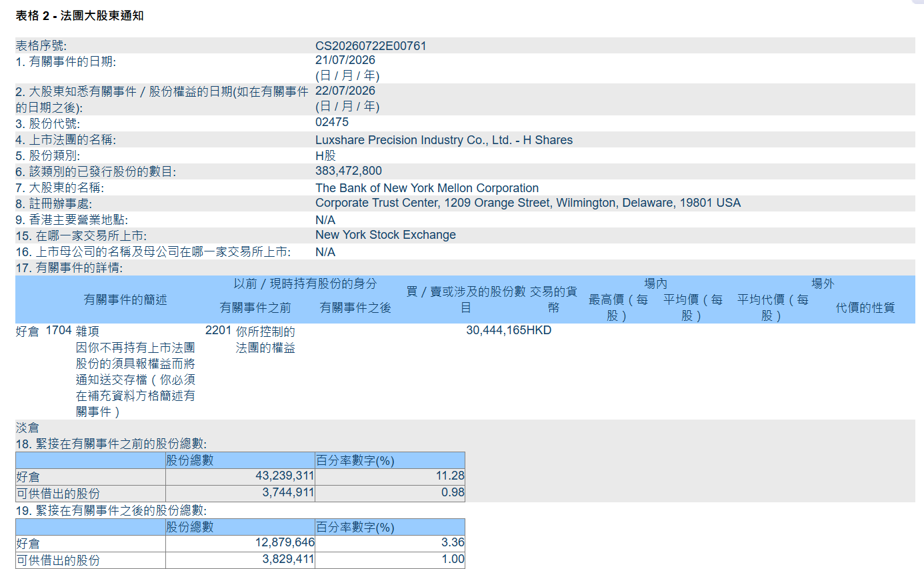Select the shares involved value 30,444,165
This screenshot has height=569, width=924.
pyautogui.click(x=496, y=330)
